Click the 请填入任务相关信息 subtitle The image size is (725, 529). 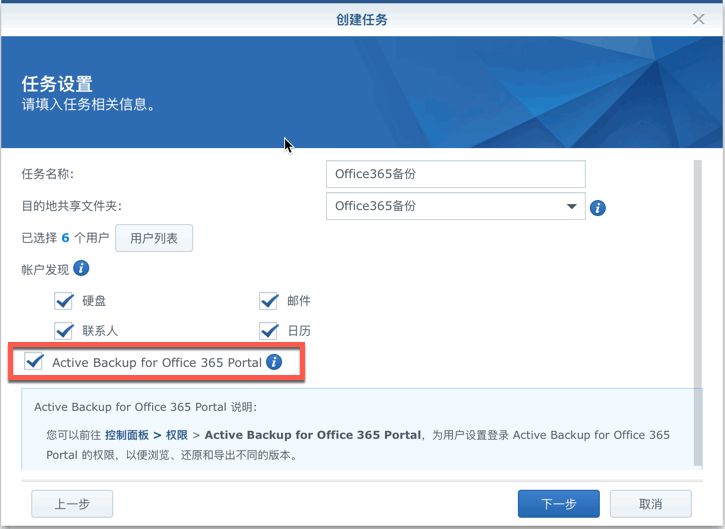click(88, 105)
